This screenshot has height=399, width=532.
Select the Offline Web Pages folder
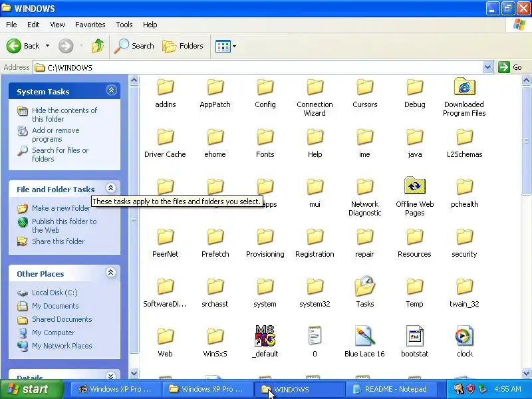[x=414, y=197]
